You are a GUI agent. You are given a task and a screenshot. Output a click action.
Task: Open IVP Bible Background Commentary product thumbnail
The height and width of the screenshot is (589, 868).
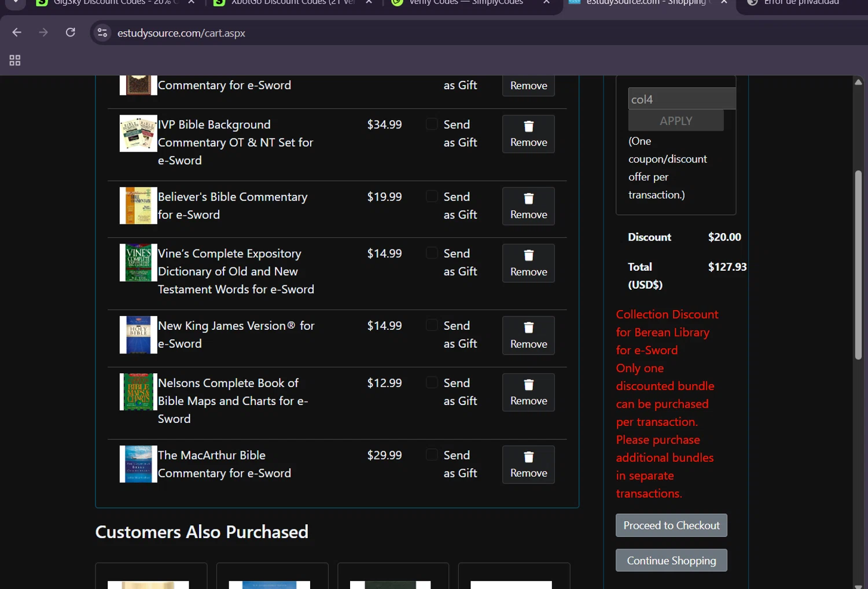click(x=138, y=134)
